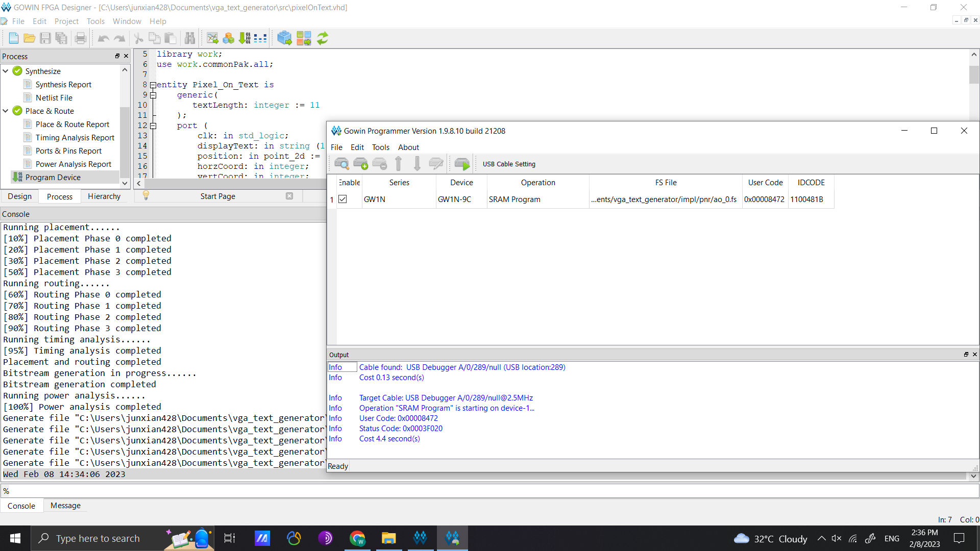Open the Timing Analysis Report

(75, 138)
